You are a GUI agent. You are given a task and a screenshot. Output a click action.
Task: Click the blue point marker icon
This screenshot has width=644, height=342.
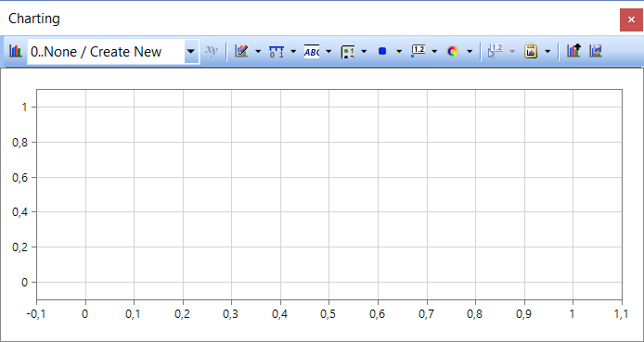(x=382, y=51)
